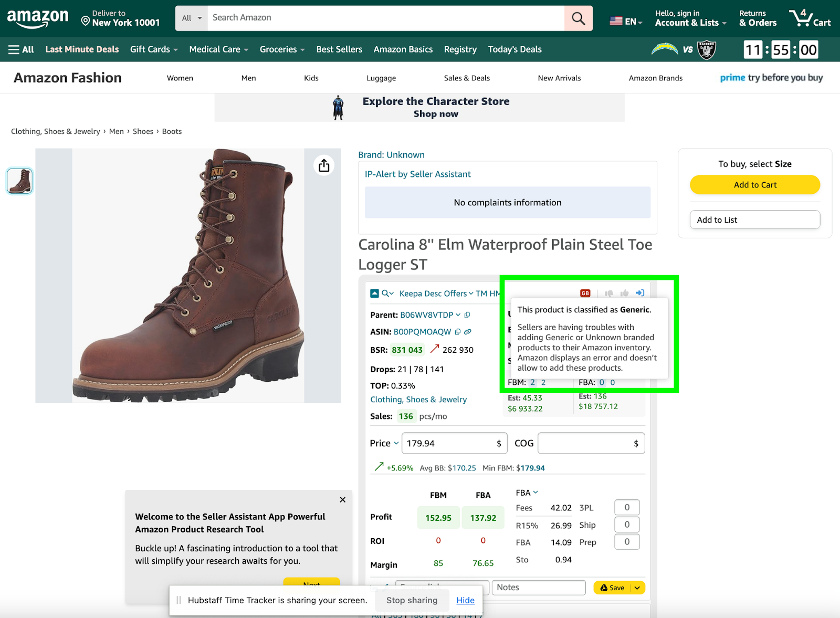Click the GB marketplace flag icon
This screenshot has height=618, width=840.
tap(584, 292)
